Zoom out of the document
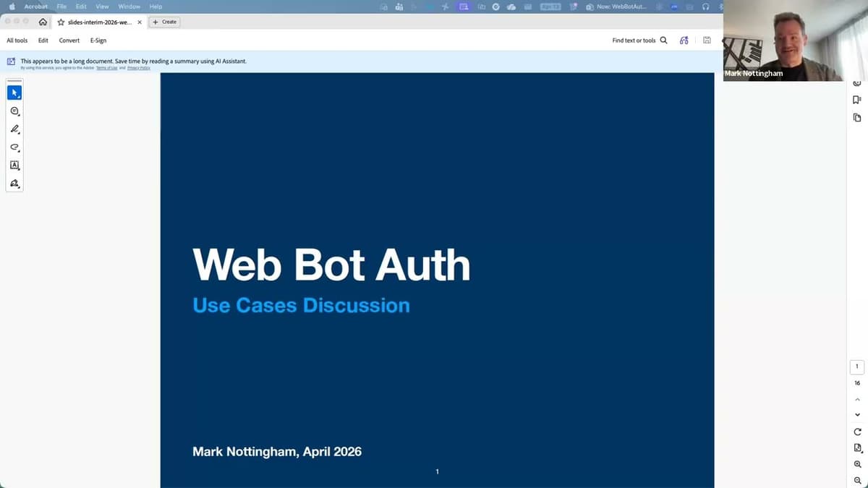The width and height of the screenshot is (868, 488). pyautogui.click(x=857, y=480)
